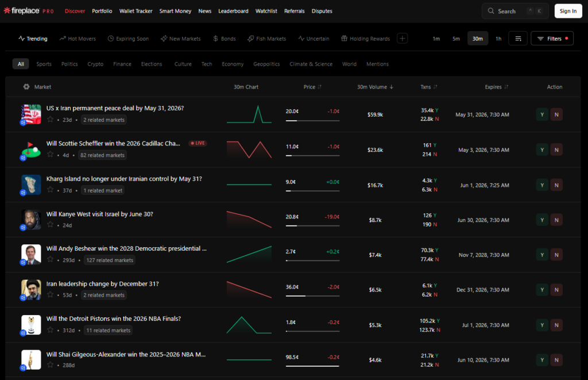Image resolution: width=588 pixels, height=380 pixels.
Task: Click the Sign In button
Action: (568, 11)
